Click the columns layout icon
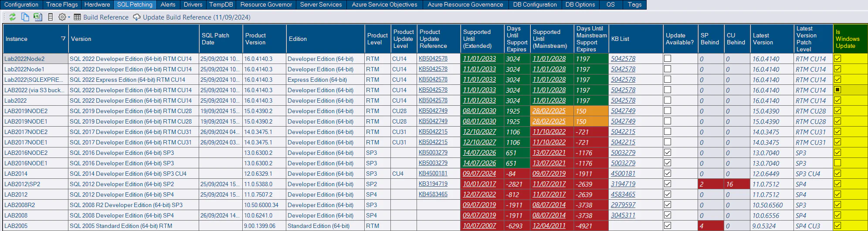The image size is (868, 231). point(51,17)
